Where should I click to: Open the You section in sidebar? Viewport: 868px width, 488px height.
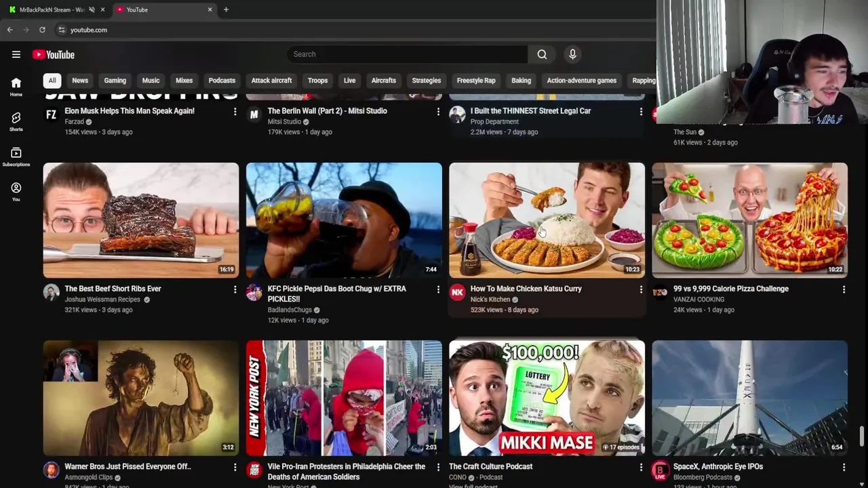pos(16,192)
